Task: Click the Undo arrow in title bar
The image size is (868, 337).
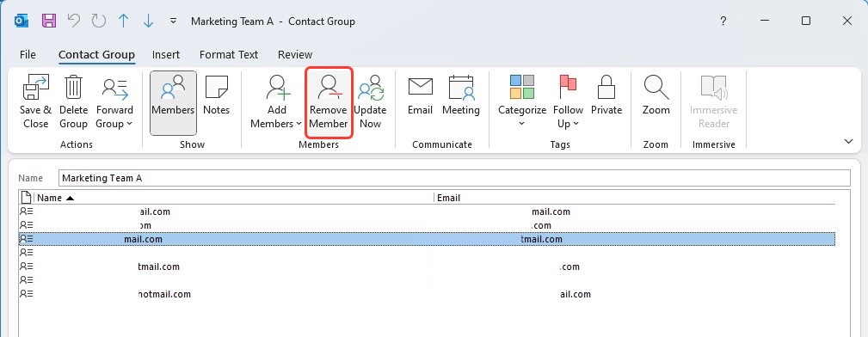Action: point(74,21)
